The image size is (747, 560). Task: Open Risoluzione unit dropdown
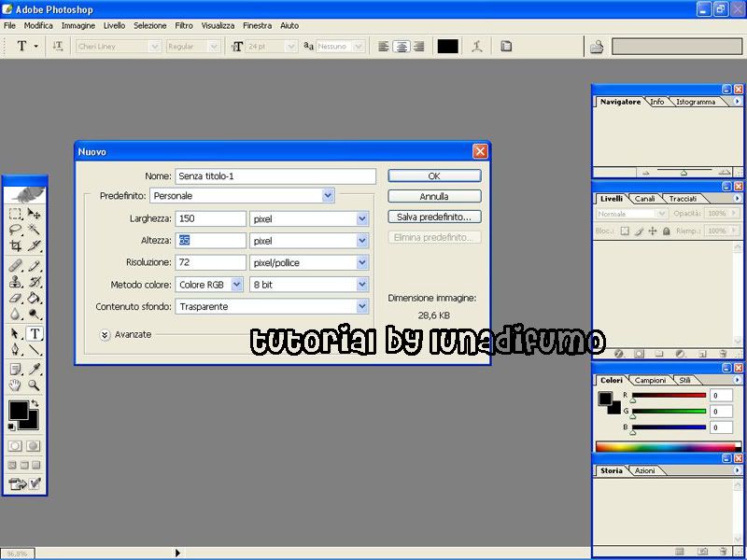tap(362, 262)
